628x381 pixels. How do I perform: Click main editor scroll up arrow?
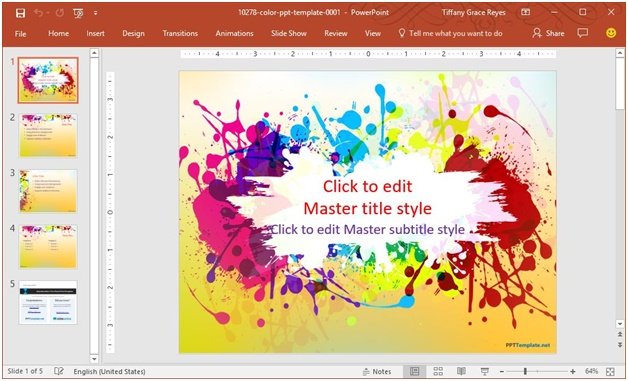point(620,53)
